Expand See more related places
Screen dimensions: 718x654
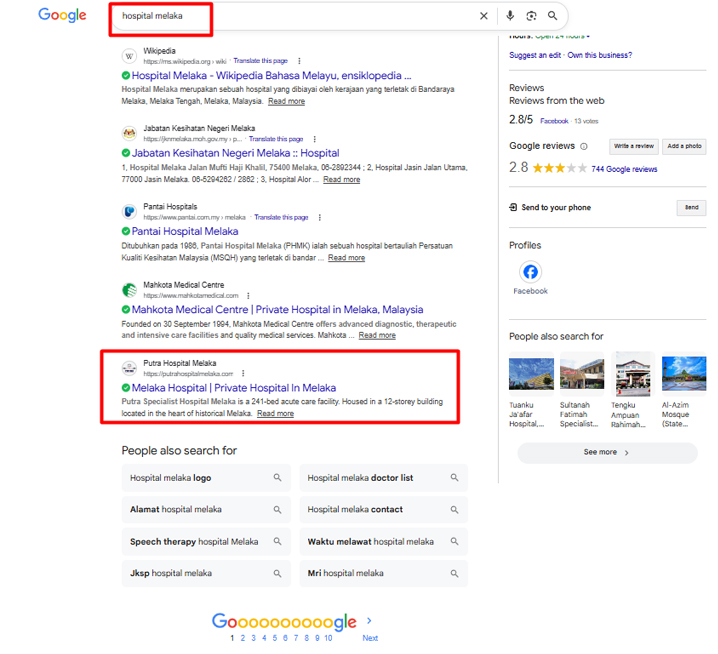(x=607, y=452)
